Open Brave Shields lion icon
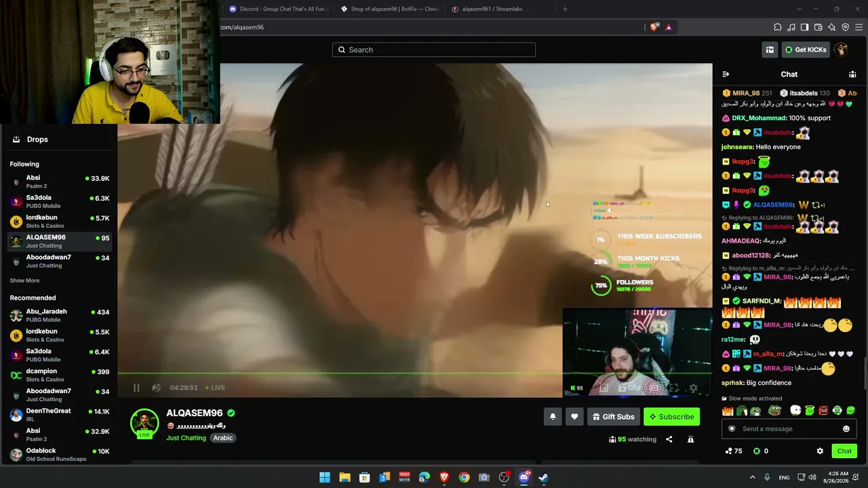 654,27
